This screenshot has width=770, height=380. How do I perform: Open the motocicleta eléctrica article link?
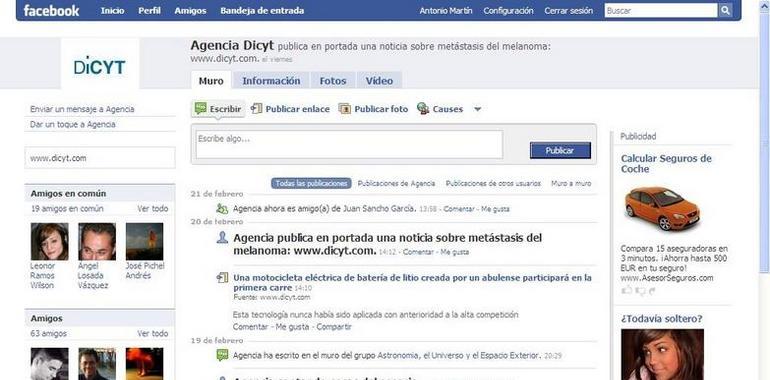click(412, 282)
